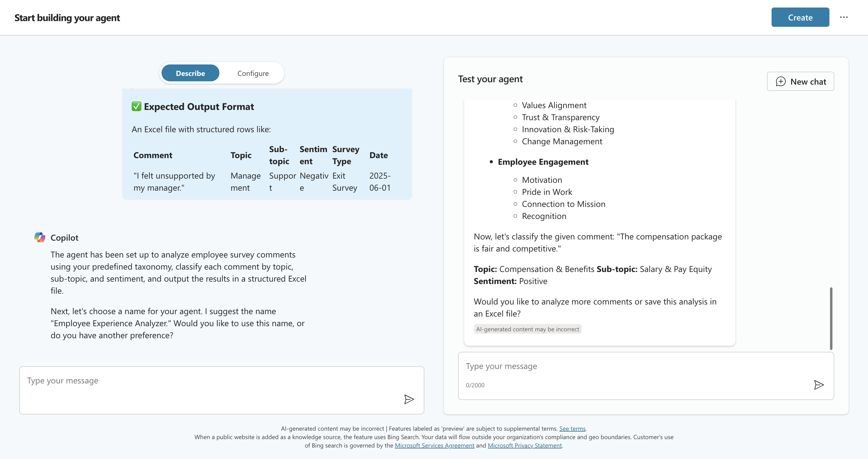Viewport: 868px width, 459px height.
Task: Click the Change Management list item
Action: [562, 142]
